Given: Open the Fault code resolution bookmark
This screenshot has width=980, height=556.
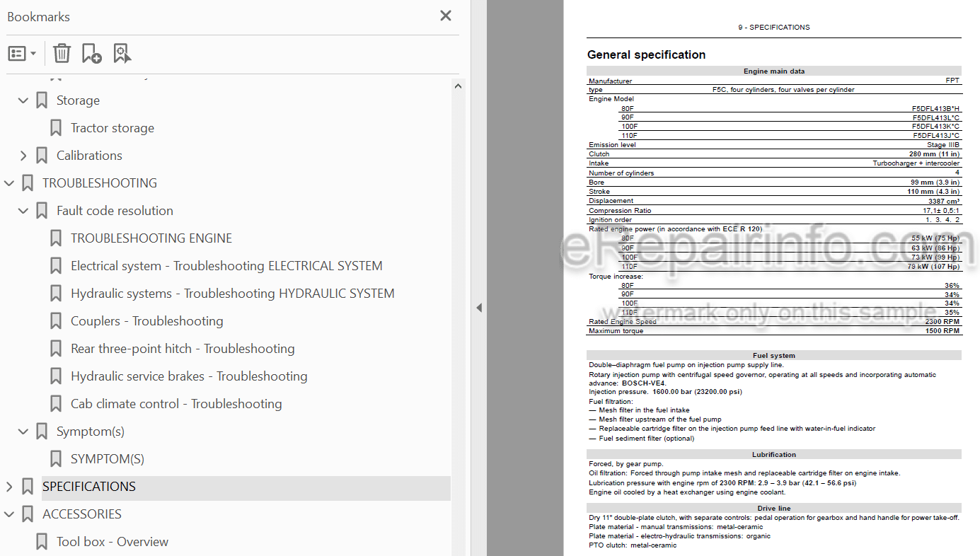Looking at the screenshot, I should point(115,211).
